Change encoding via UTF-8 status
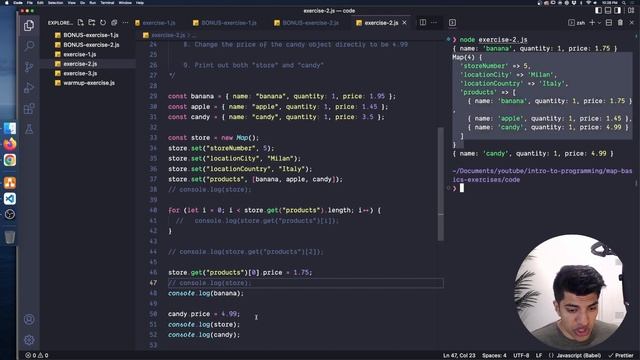The width and height of the screenshot is (640, 360). [521, 355]
